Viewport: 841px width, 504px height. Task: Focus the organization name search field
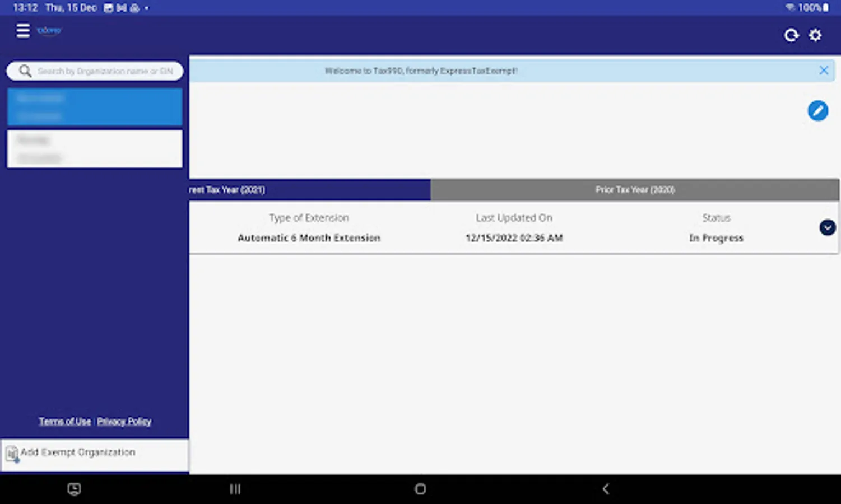pyautogui.click(x=95, y=71)
